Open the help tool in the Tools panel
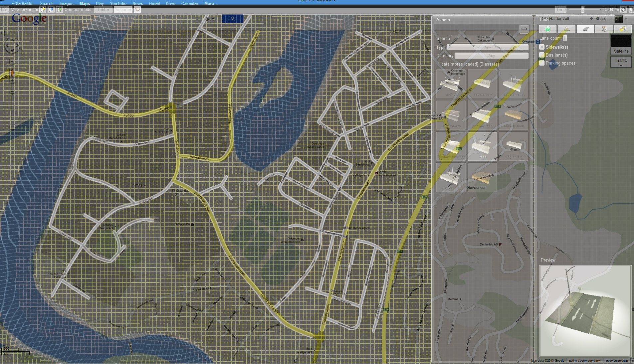This screenshot has width=634, height=364. [x=547, y=29]
